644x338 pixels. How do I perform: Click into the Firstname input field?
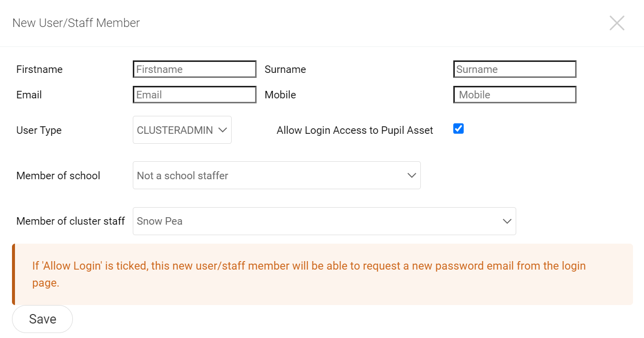tap(195, 69)
